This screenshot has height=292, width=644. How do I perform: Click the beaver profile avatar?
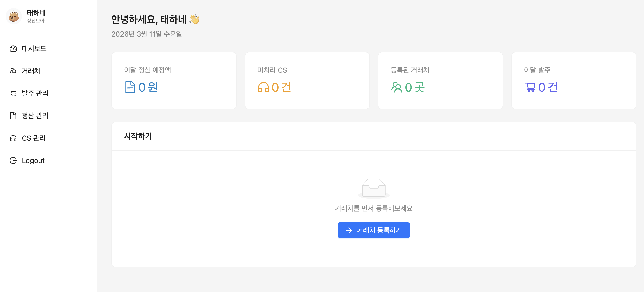pyautogui.click(x=14, y=16)
